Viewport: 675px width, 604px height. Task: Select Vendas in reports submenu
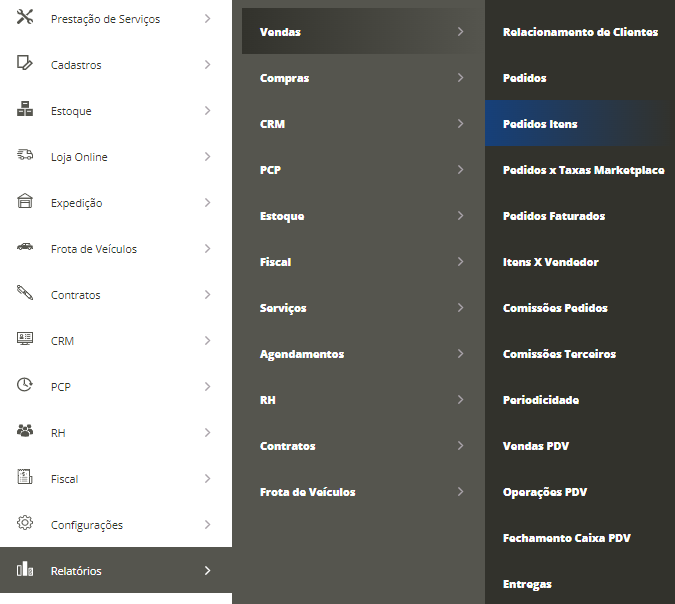click(280, 32)
